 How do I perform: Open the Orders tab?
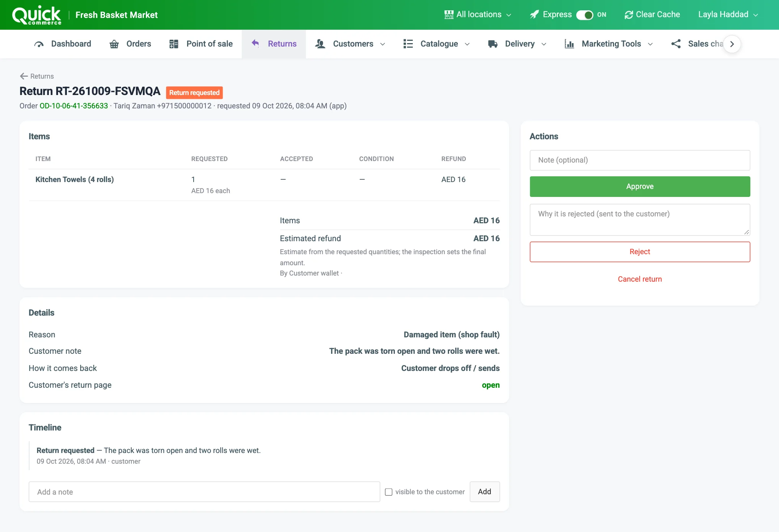(130, 44)
